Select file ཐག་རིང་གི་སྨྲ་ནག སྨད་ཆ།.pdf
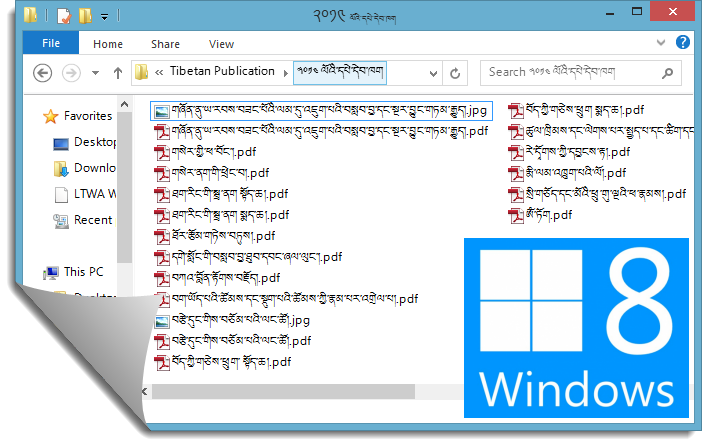The height and width of the screenshot is (446, 702). pyautogui.click(x=222, y=215)
